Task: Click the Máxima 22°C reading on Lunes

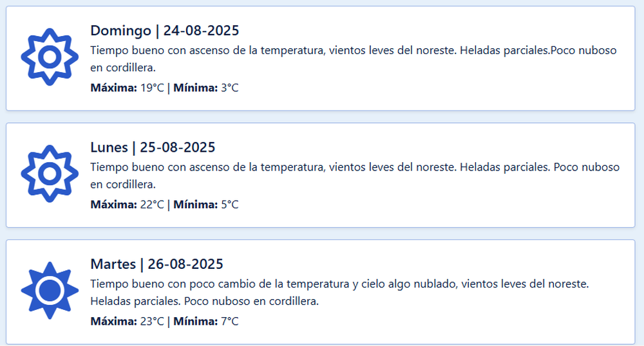Action: pos(128,205)
